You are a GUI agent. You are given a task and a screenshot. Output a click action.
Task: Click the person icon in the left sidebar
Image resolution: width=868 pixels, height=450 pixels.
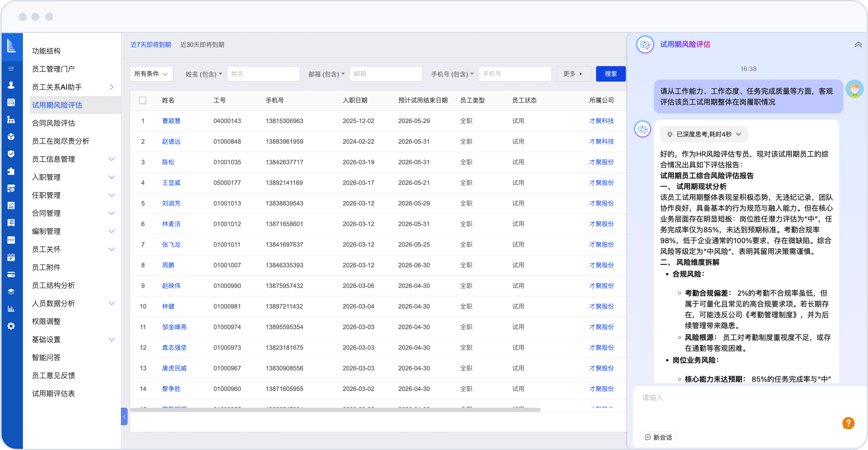(x=11, y=85)
